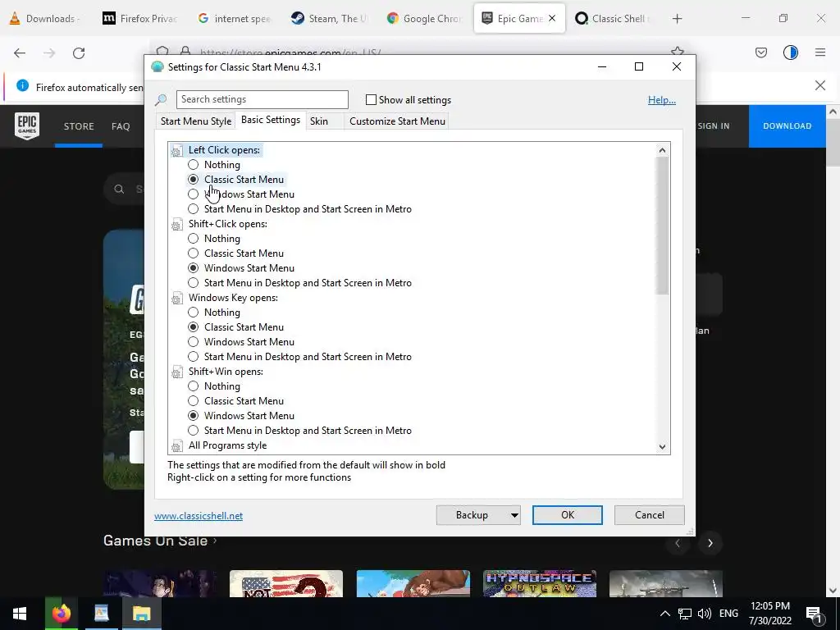
Task: Click the Games On Sale heading
Action: pyautogui.click(x=155, y=541)
